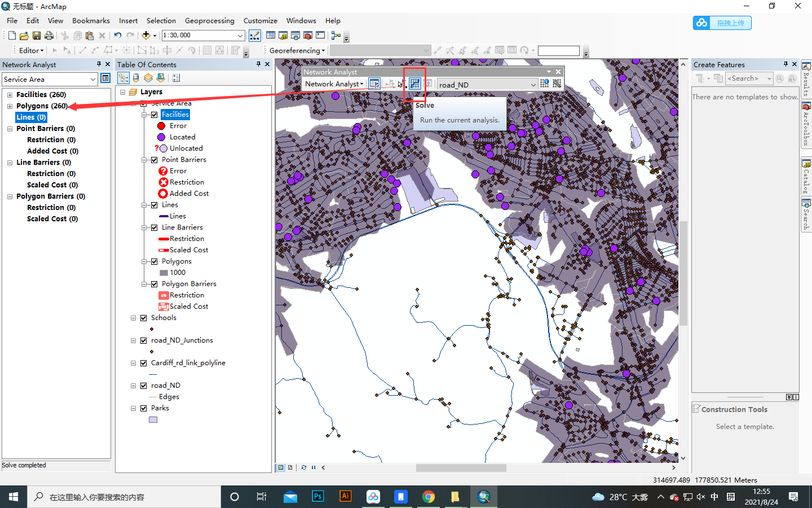
Task: Click the Add Data toolbar icon
Action: coord(146,35)
